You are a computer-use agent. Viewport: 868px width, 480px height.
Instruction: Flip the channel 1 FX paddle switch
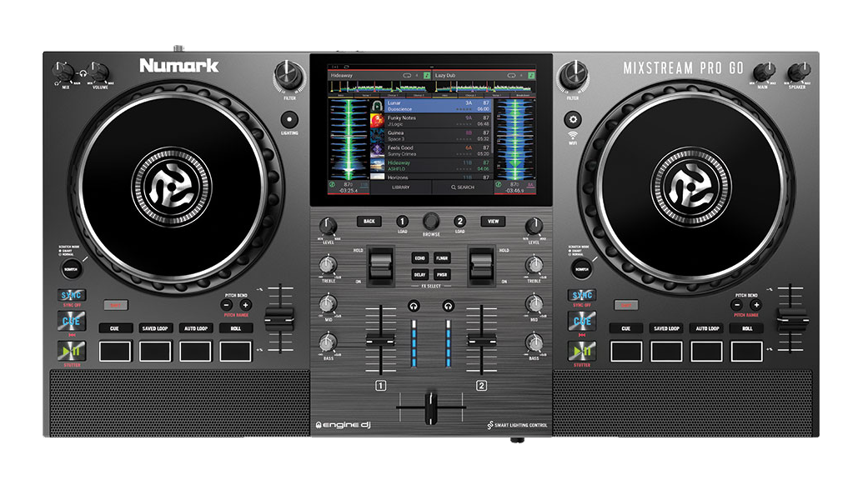[381, 265]
